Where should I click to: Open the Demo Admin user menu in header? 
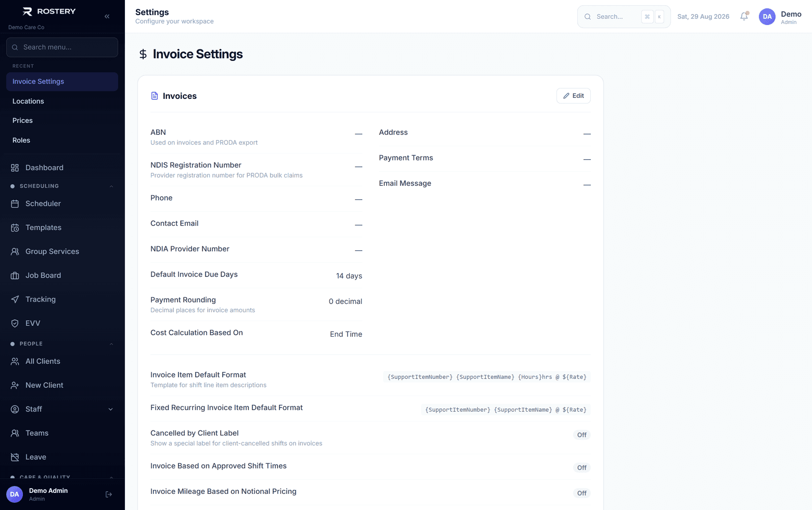[x=780, y=17]
